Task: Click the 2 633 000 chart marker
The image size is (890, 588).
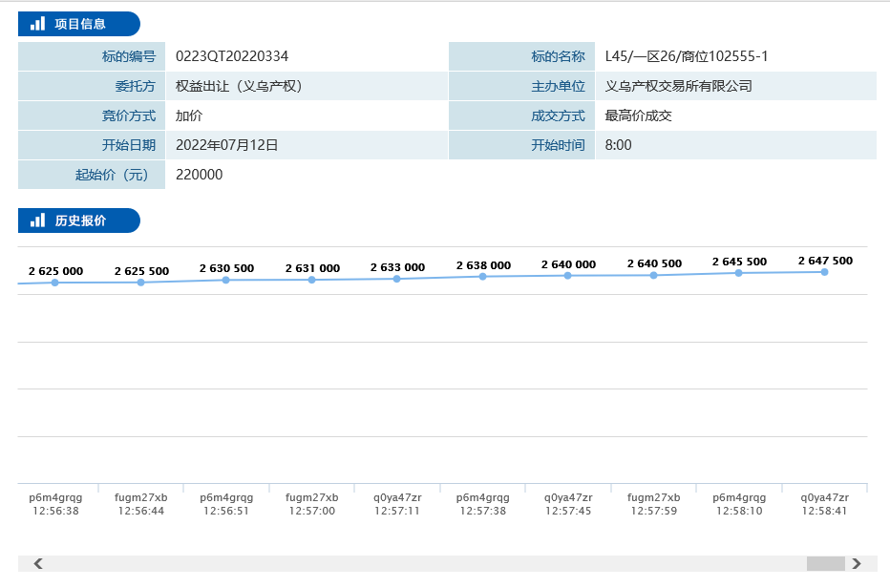Action: pos(397,279)
